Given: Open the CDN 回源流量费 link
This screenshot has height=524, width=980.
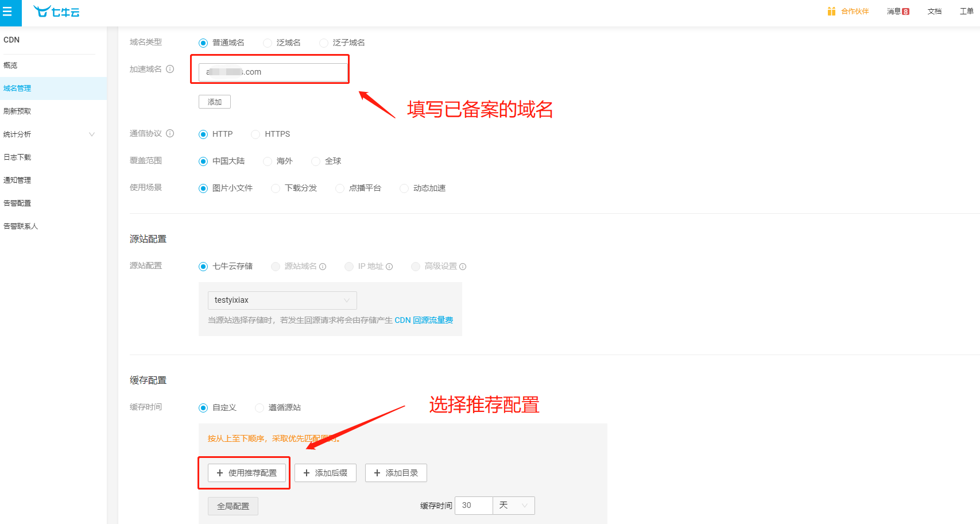Looking at the screenshot, I should click(424, 320).
